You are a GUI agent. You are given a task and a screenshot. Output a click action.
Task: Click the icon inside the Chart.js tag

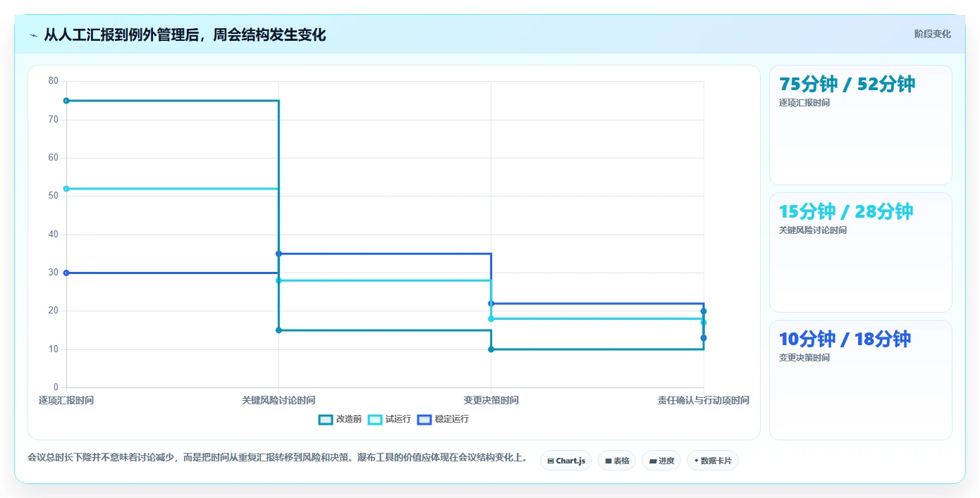coord(551,461)
